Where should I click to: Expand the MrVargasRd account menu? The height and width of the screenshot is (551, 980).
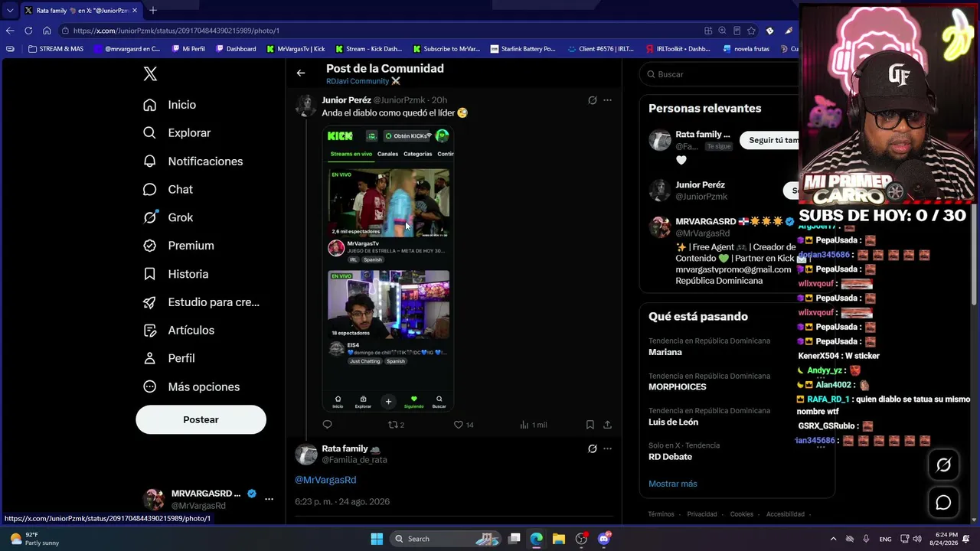269,499
